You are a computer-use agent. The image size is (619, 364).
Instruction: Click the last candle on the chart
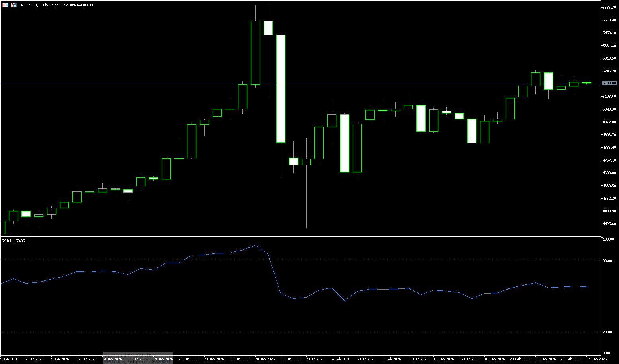tap(586, 82)
